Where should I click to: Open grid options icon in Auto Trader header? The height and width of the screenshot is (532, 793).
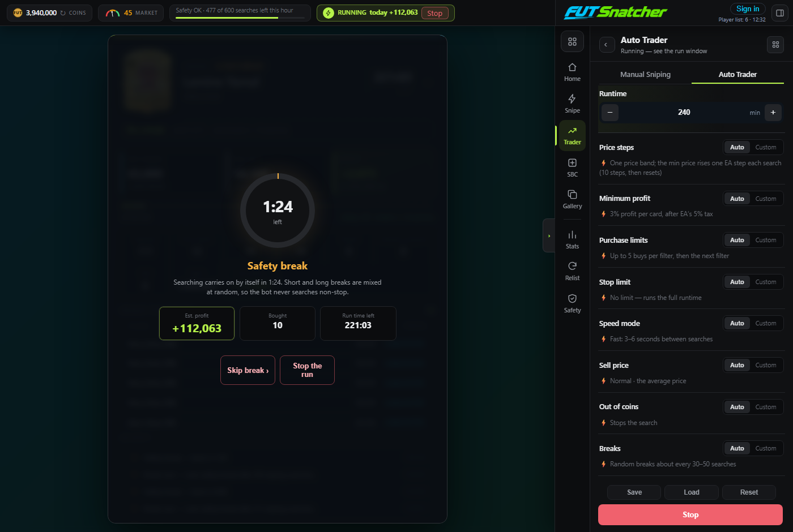pyautogui.click(x=775, y=45)
